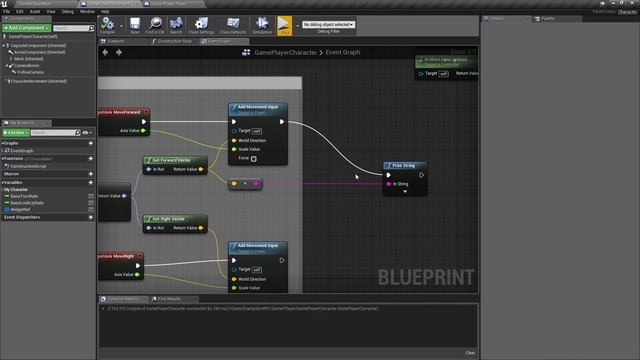Image resolution: width=640 pixels, height=360 pixels.
Task: Click the Search binoculars toolbar icon
Action: click(x=176, y=24)
